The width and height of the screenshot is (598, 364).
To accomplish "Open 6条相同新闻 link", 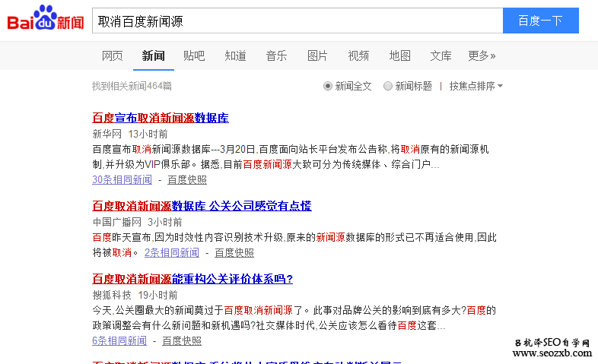I will [x=119, y=340].
